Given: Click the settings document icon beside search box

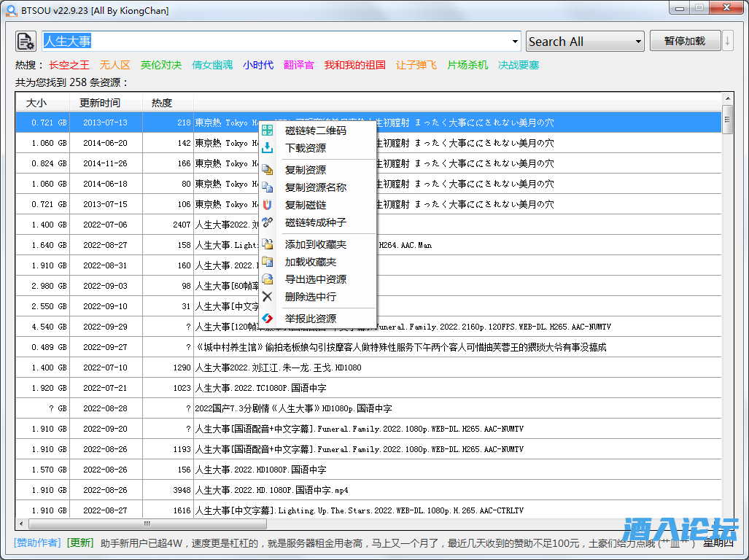Looking at the screenshot, I should click(x=26, y=41).
